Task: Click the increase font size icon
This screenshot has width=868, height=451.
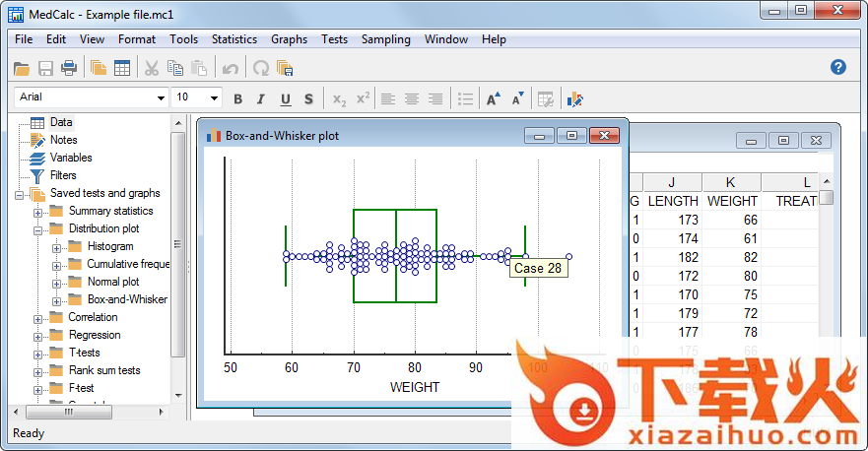Action: 494,98
